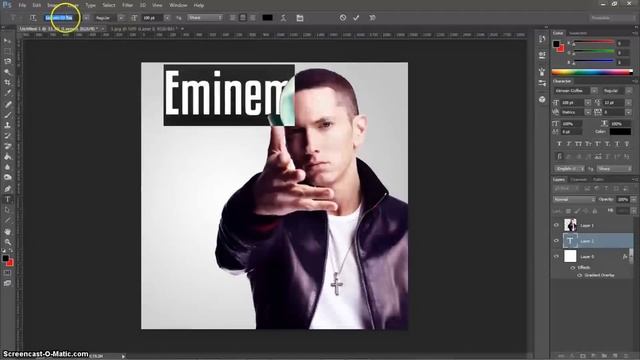
Task: Hide Layer 0 visibility eye
Action: [556, 256]
